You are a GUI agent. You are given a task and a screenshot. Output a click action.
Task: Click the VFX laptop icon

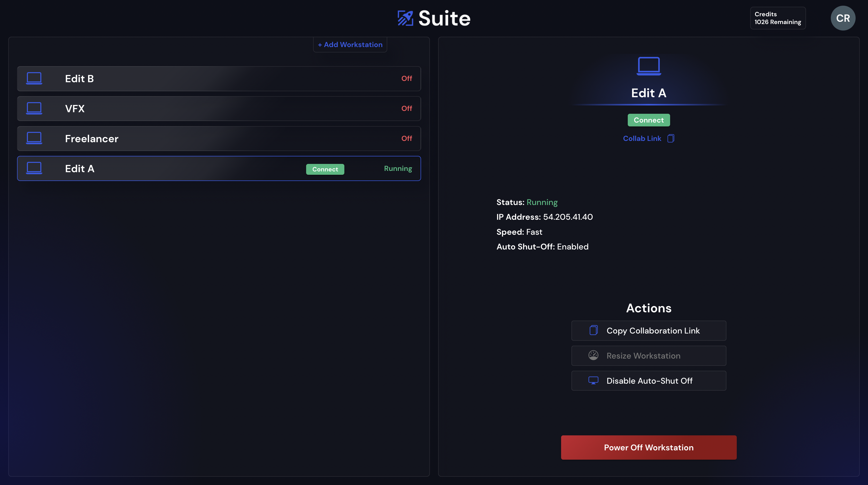point(34,108)
